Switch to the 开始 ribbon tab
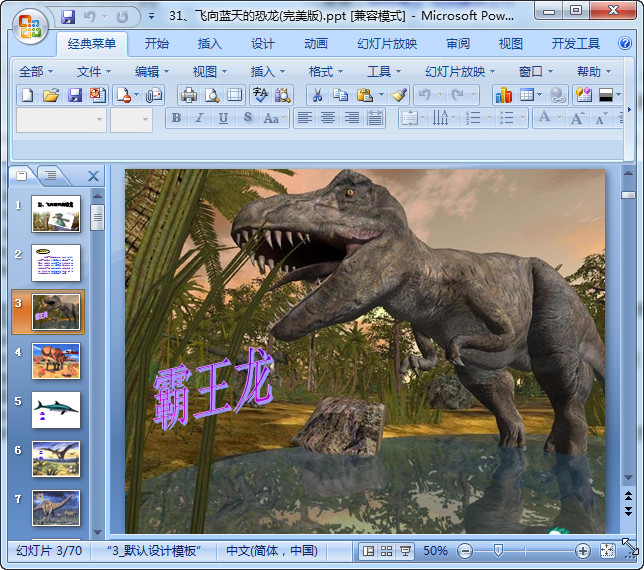The image size is (644, 570). point(156,44)
